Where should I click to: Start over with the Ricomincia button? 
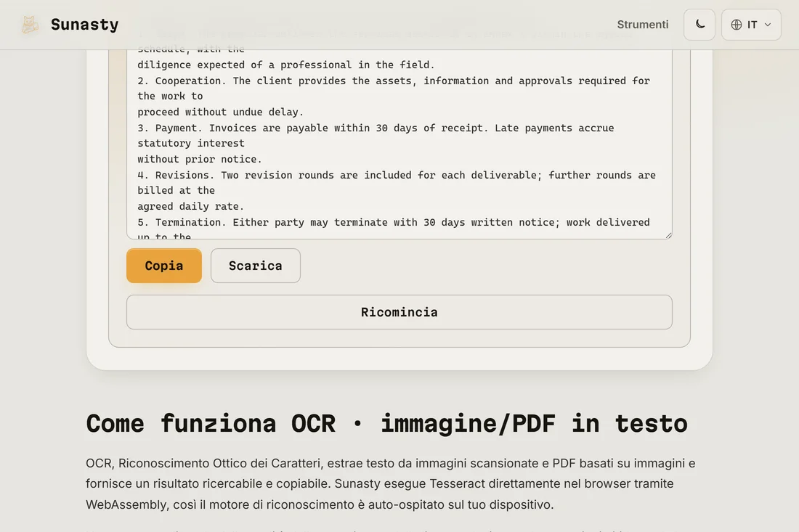pyautogui.click(x=399, y=312)
